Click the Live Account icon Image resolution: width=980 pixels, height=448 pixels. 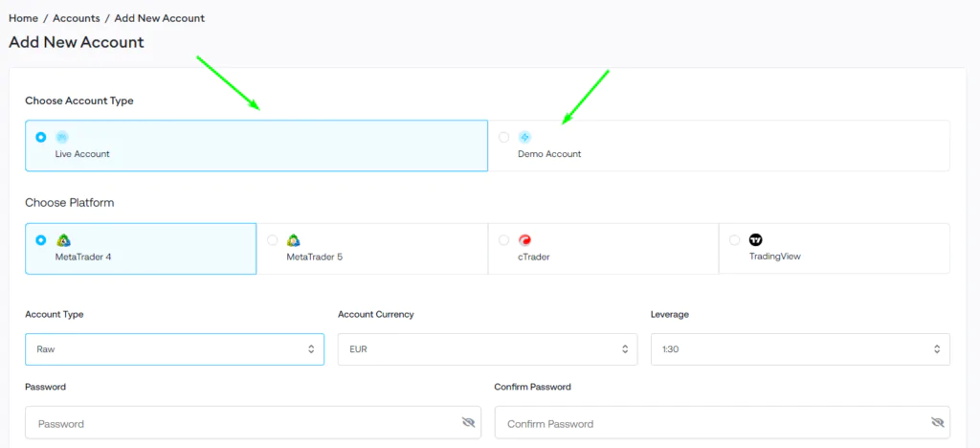tap(62, 137)
